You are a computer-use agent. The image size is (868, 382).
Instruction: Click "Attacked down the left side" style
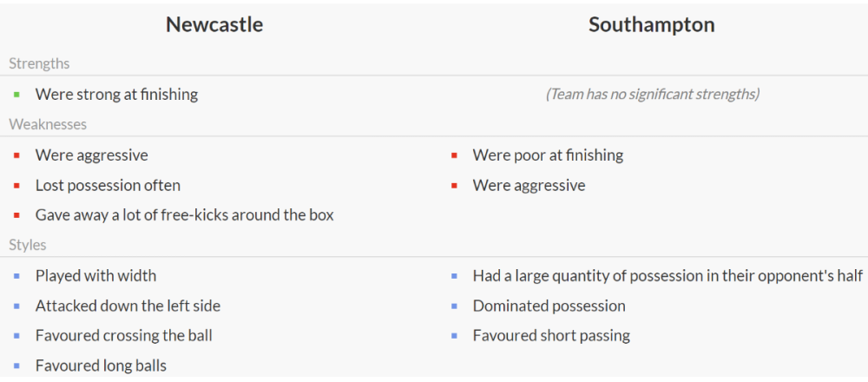pyautogui.click(x=128, y=306)
